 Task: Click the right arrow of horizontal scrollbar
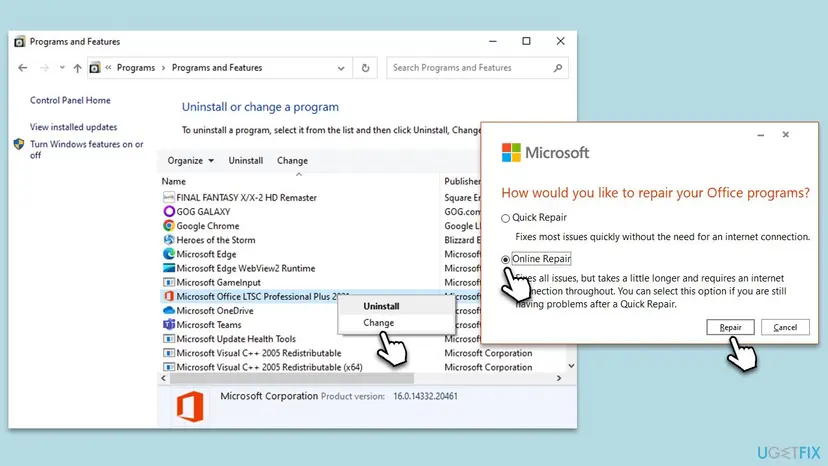[559, 378]
